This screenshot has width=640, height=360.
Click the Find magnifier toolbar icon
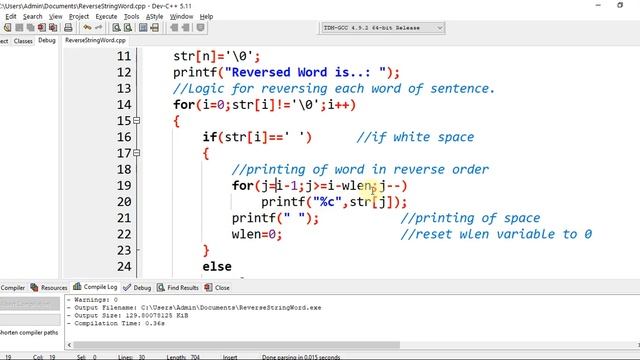click(116, 28)
